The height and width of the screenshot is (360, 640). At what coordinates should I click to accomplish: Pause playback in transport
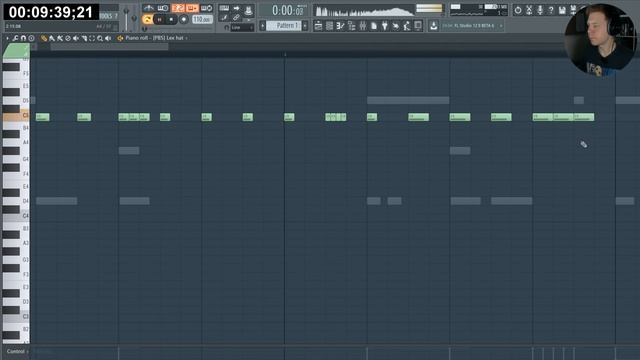coord(160,19)
